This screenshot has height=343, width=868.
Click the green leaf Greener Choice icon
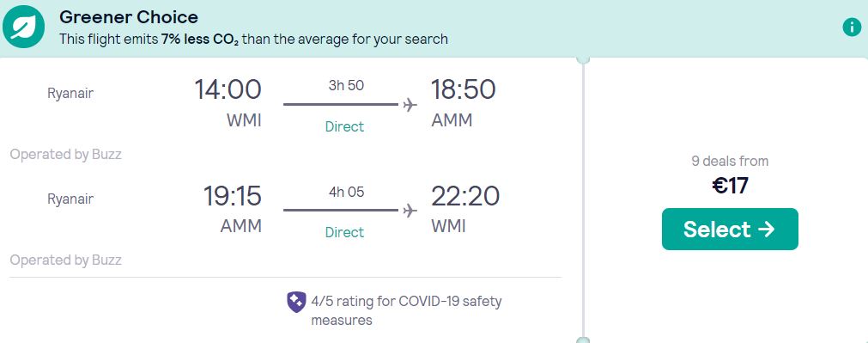[23, 28]
